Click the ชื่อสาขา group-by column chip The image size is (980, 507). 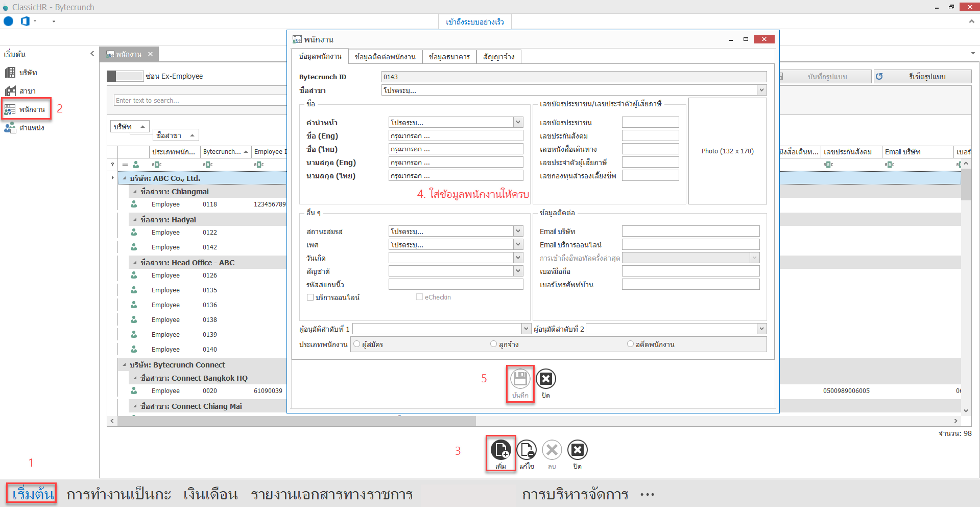176,135
